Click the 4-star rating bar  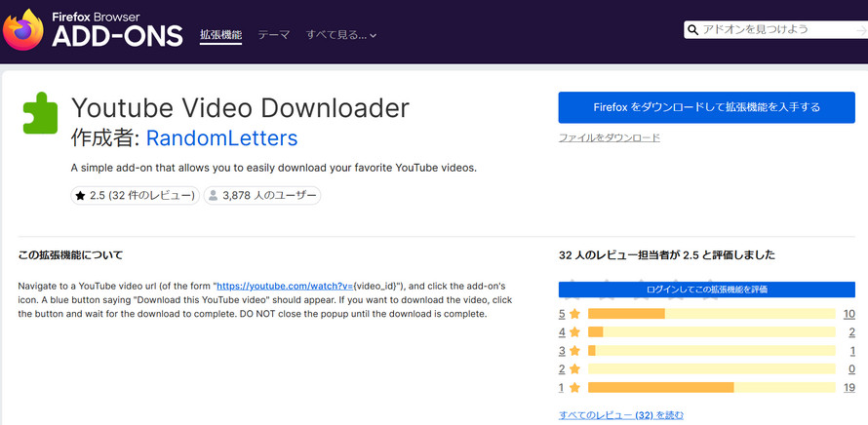point(711,332)
